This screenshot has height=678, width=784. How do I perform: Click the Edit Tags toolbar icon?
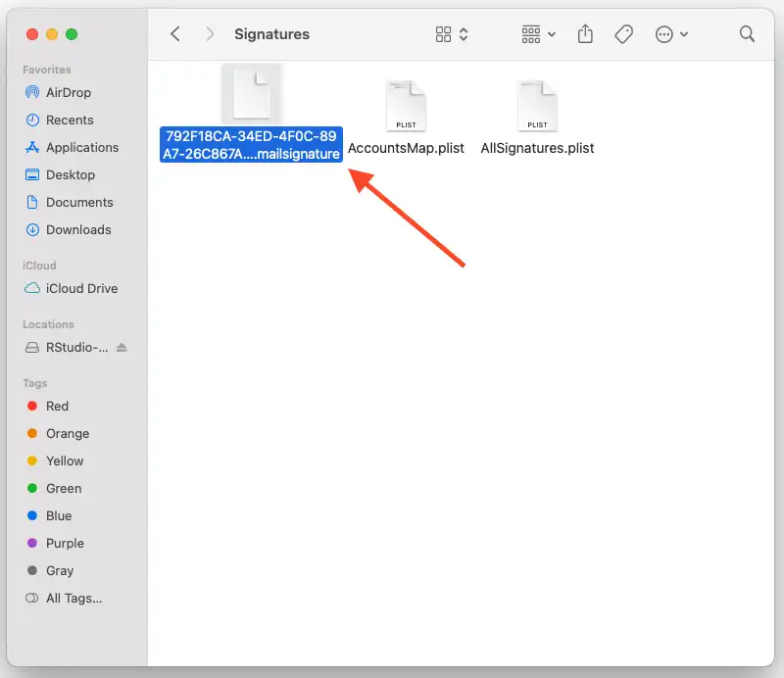point(623,34)
